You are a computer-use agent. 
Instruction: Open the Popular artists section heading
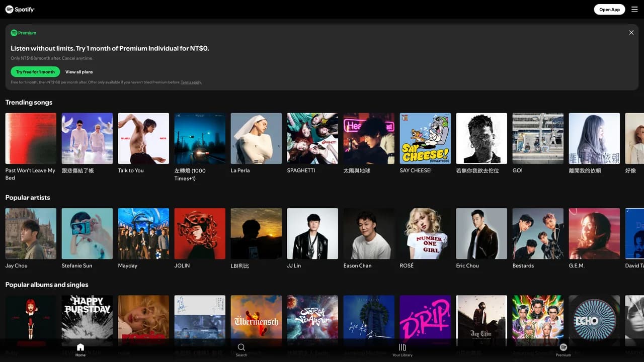click(x=28, y=198)
